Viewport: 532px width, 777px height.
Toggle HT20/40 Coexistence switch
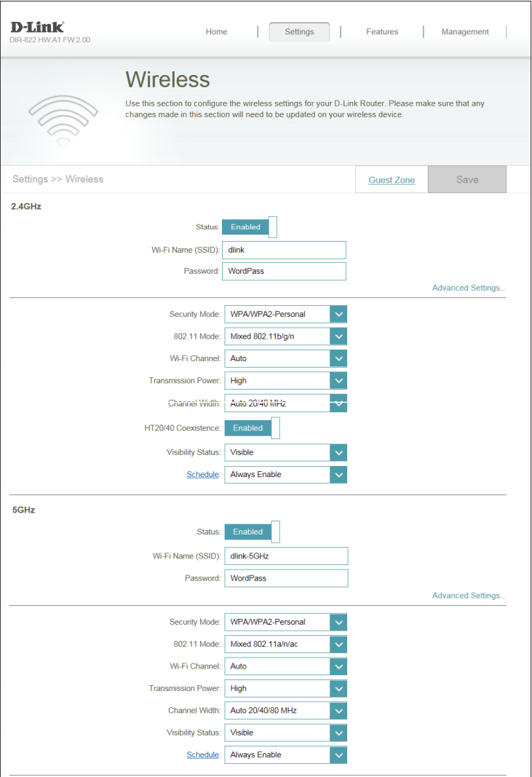pyautogui.click(x=252, y=428)
